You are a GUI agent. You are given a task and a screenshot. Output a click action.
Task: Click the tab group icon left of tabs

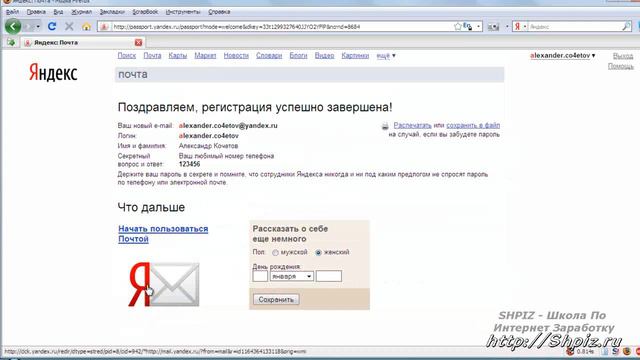(11, 42)
